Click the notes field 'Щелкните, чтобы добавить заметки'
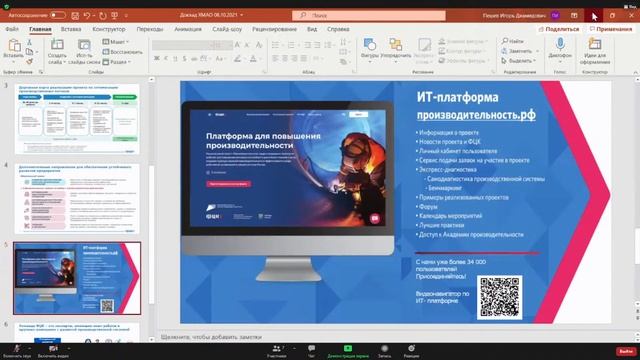640x360 pixels. coord(211,337)
